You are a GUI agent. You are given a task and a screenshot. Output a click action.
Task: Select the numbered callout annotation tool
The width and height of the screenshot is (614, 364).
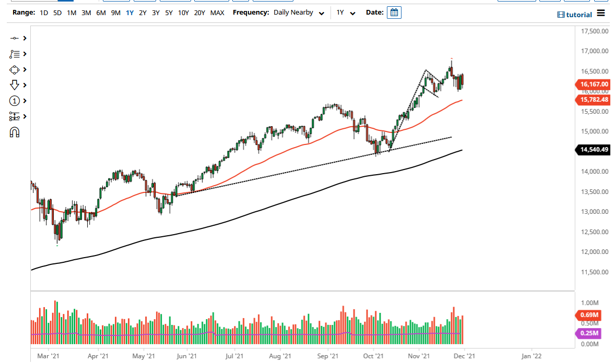14,101
